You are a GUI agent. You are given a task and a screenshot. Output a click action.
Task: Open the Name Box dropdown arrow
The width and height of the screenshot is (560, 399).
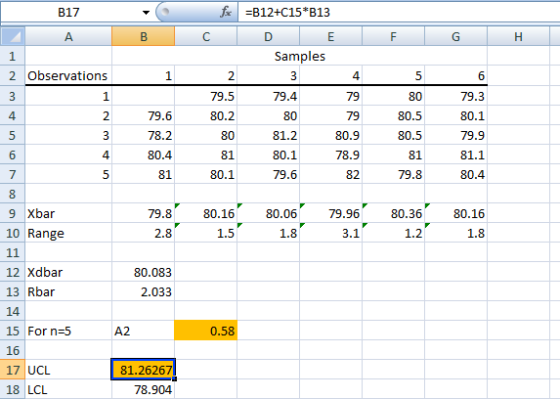pos(146,13)
